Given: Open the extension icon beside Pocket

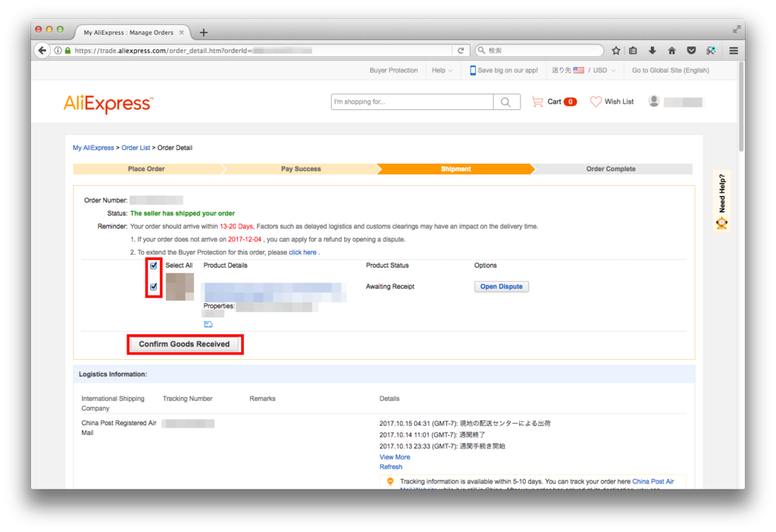Looking at the screenshot, I should pos(711,51).
